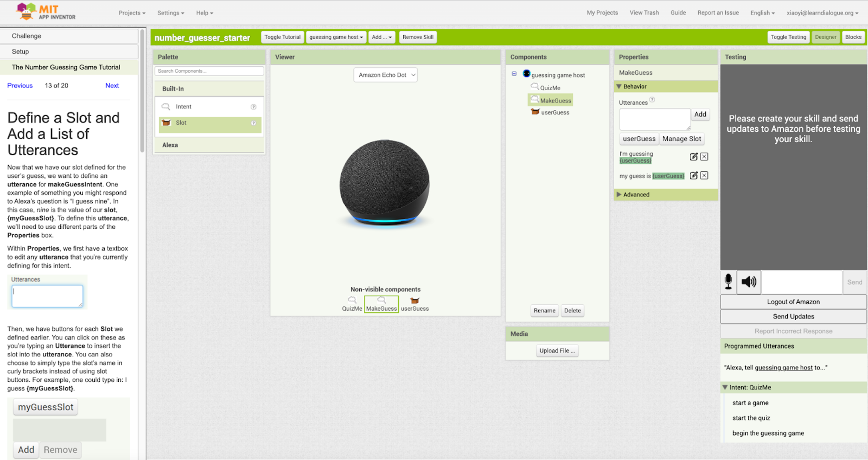Click the speaker volume icon
The image size is (868, 460).
coord(749,282)
